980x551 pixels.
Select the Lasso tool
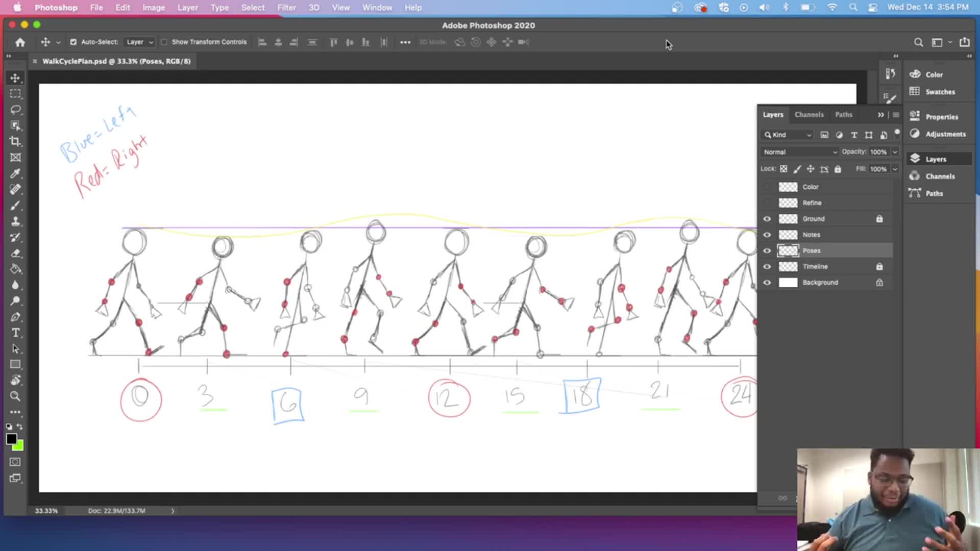pyautogui.click(x=15, y=110)
